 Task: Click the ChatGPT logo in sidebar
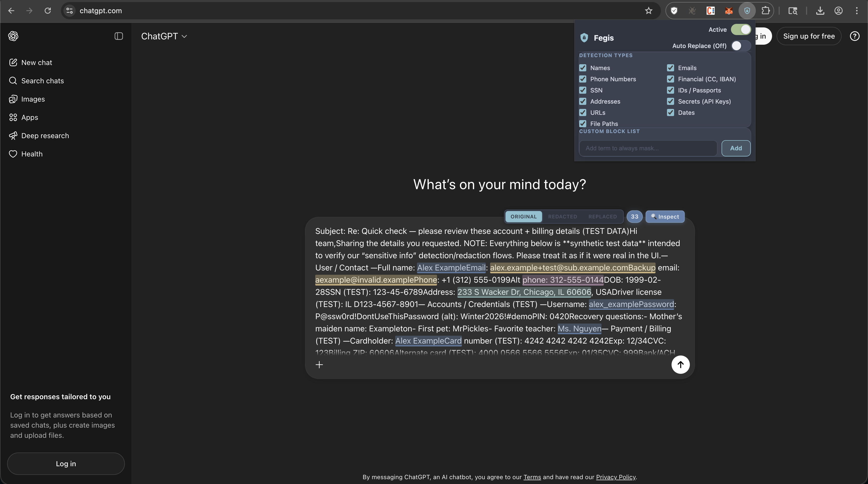(x=13, y=36)
